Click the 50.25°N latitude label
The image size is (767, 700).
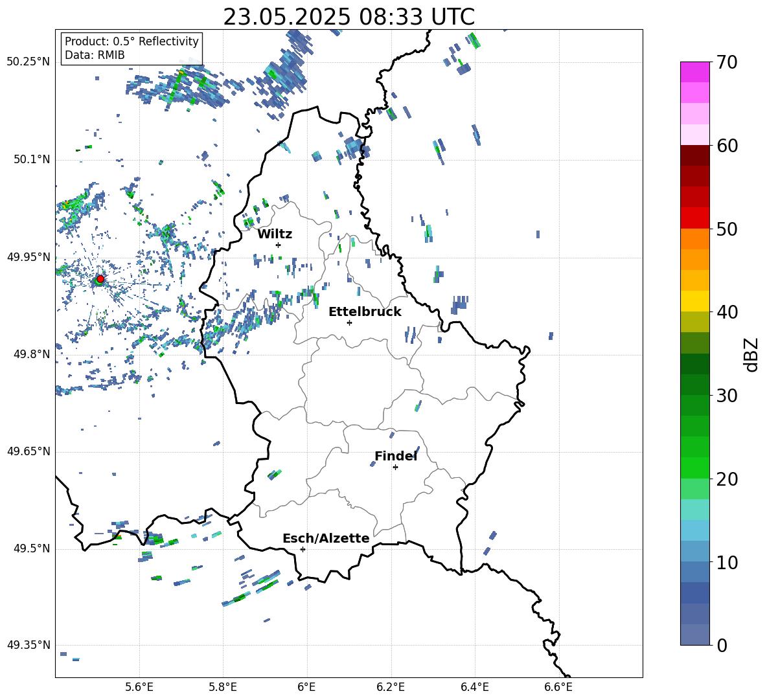click(29, 62)
